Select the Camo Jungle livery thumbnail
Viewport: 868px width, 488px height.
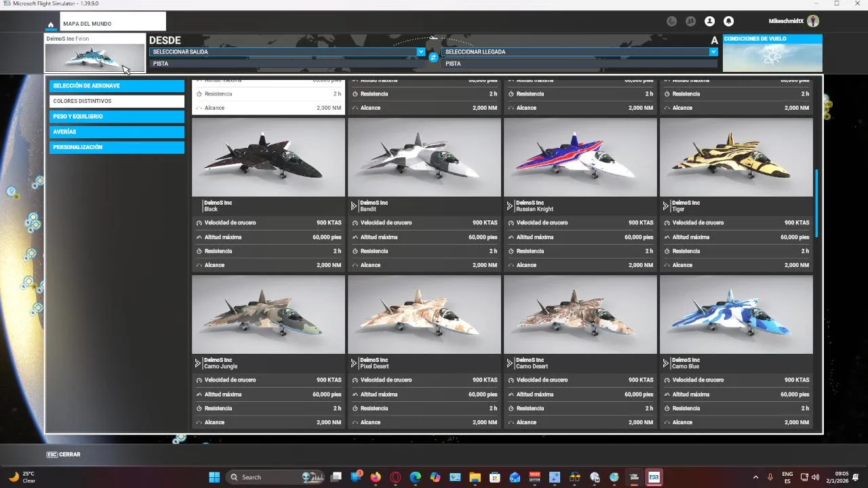269,315
